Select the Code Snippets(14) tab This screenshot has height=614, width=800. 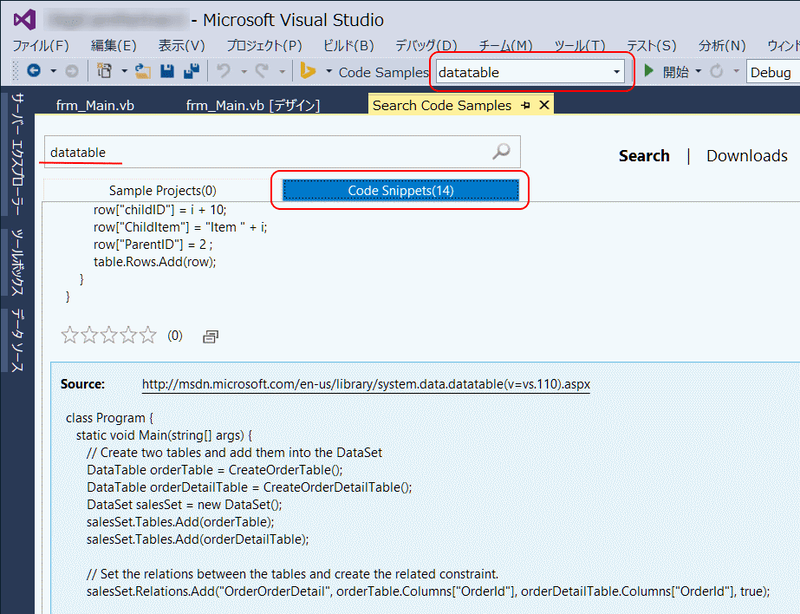point(401,190)
